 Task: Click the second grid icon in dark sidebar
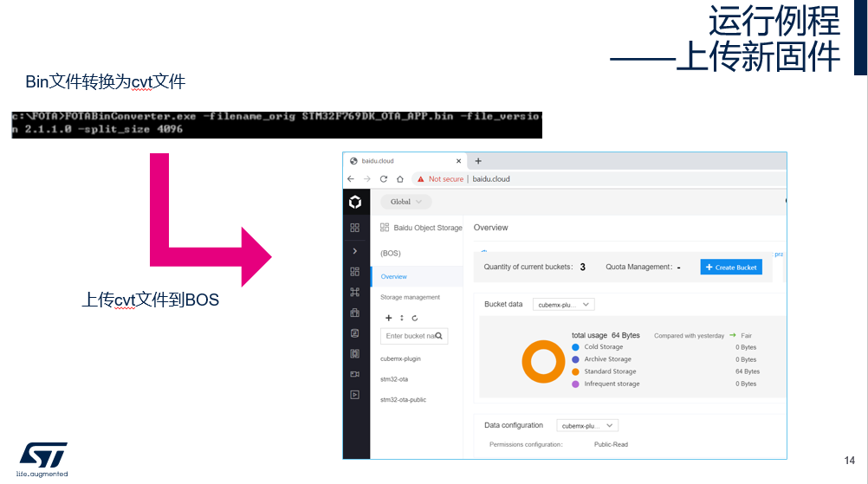(x=355, y=272)
